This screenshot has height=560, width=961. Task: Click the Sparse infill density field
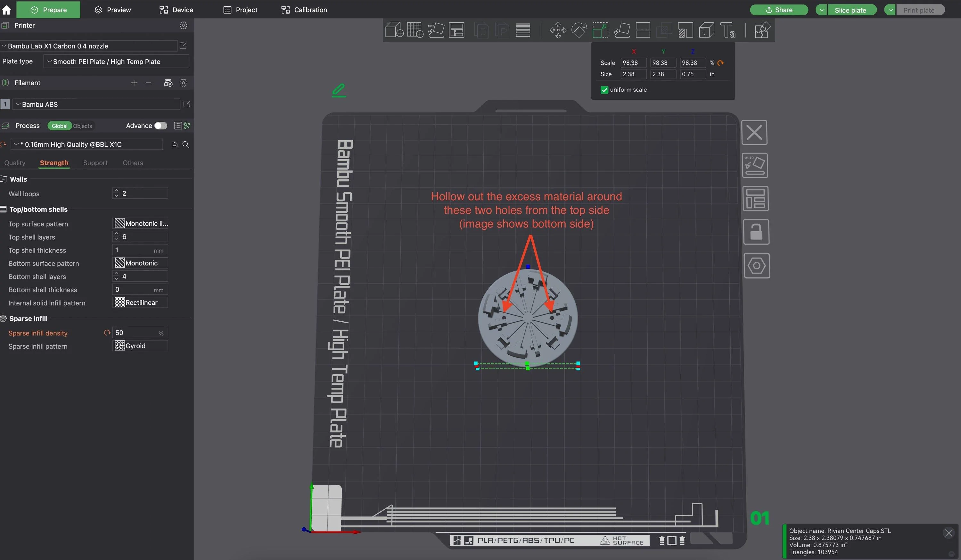click(140, 333)
